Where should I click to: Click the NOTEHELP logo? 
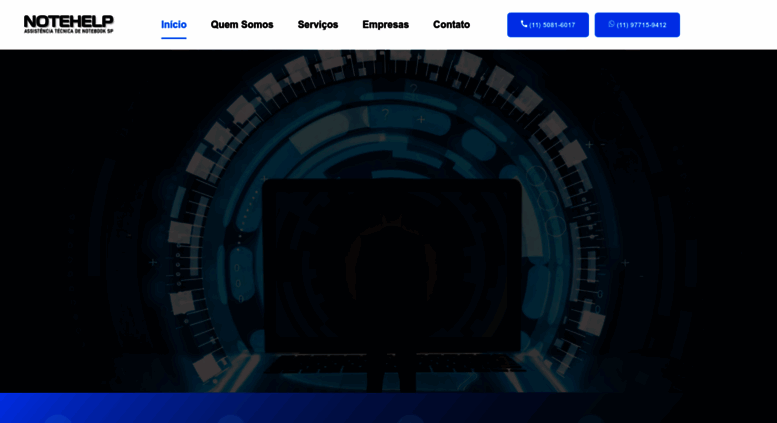click(69, 24)
